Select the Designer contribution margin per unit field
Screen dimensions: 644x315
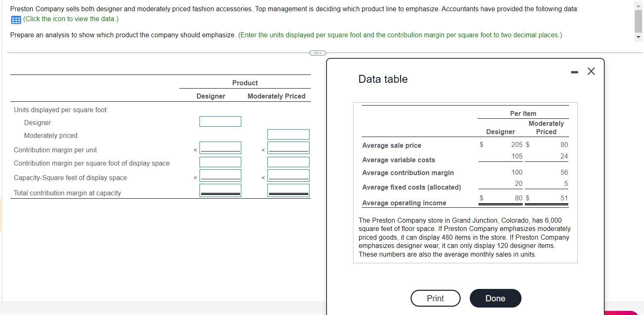(220, 147)
